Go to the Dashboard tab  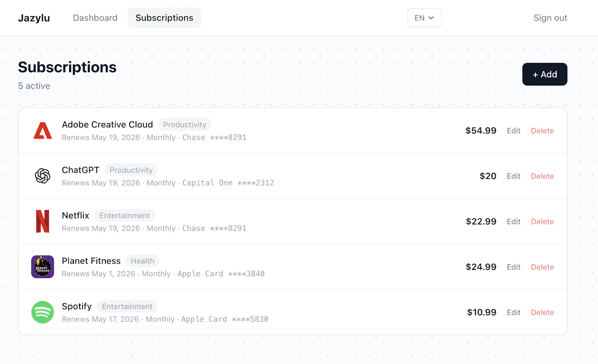click(95, 18)
